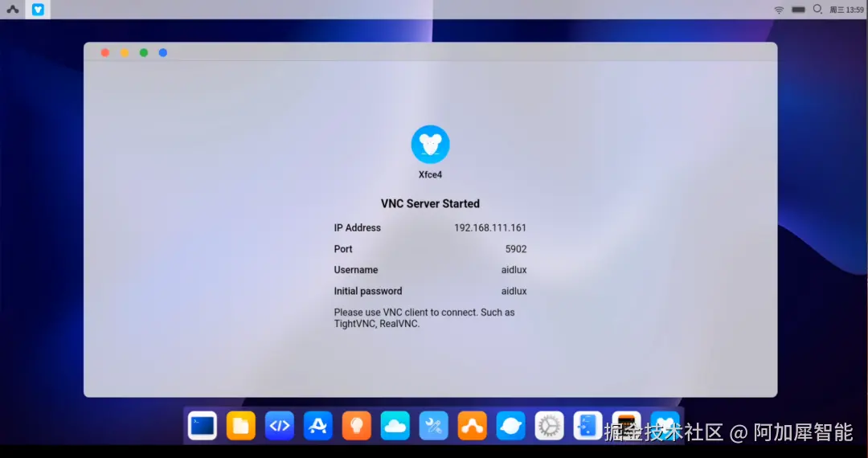This screenshot has height=458, width=868.
Task: Click the large Xfce4 mouse logo
Action: click(x=430, y=145)
